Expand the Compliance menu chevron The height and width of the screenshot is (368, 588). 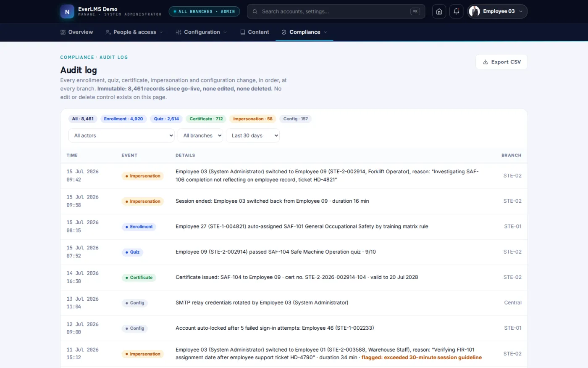(x=325, y=32)
